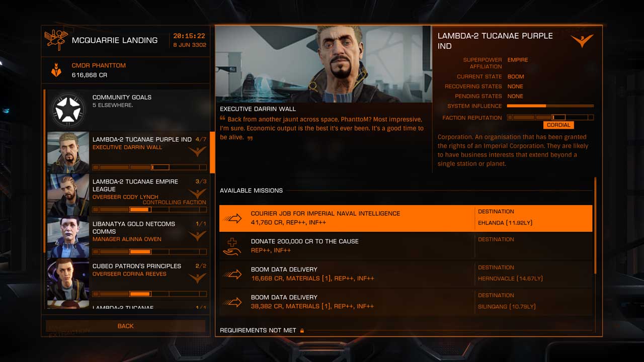Click the Community Goals star emblem icon
Image resolution: width=644 pixels, height=362 pixels.
[x=68, y=110]
